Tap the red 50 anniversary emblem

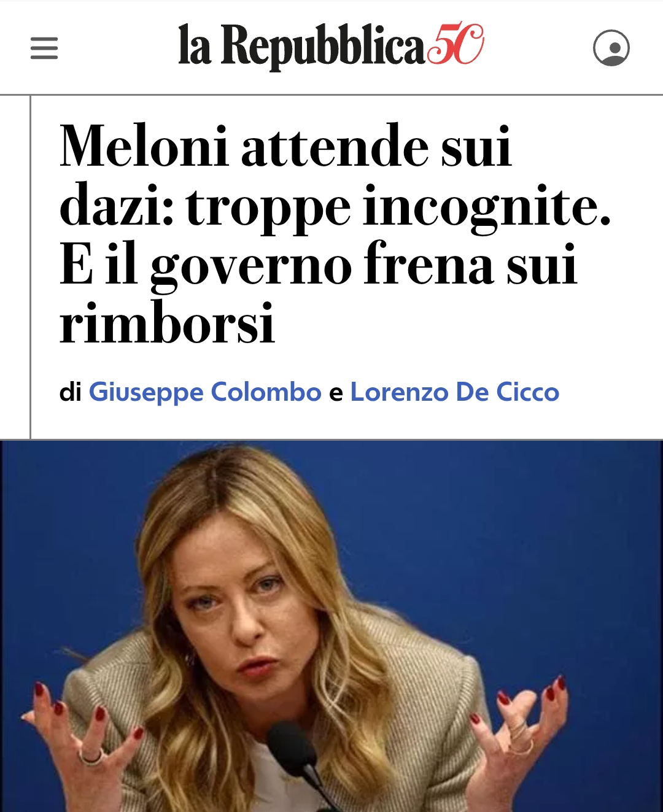point(456,44)
